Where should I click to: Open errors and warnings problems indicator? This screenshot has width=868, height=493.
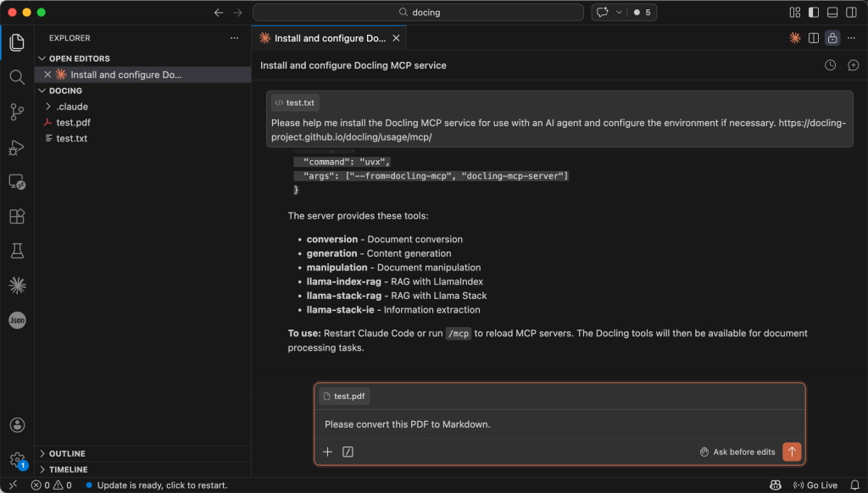[x=52, y=485]
